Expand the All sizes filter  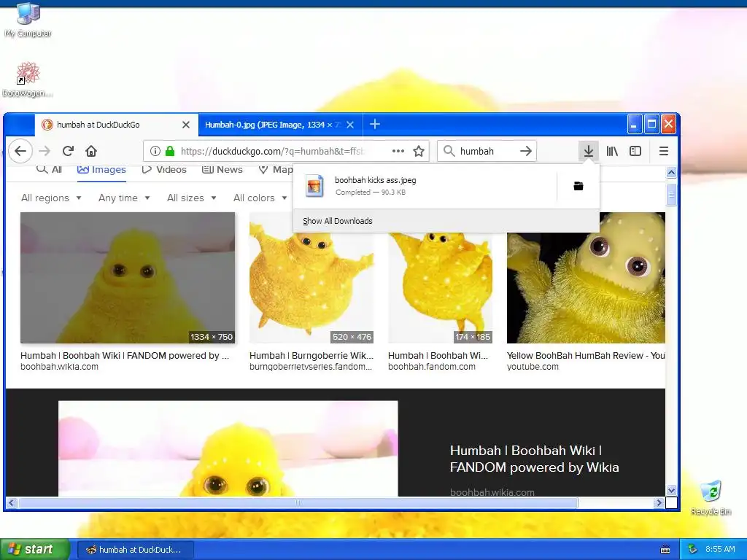[192, 198]
